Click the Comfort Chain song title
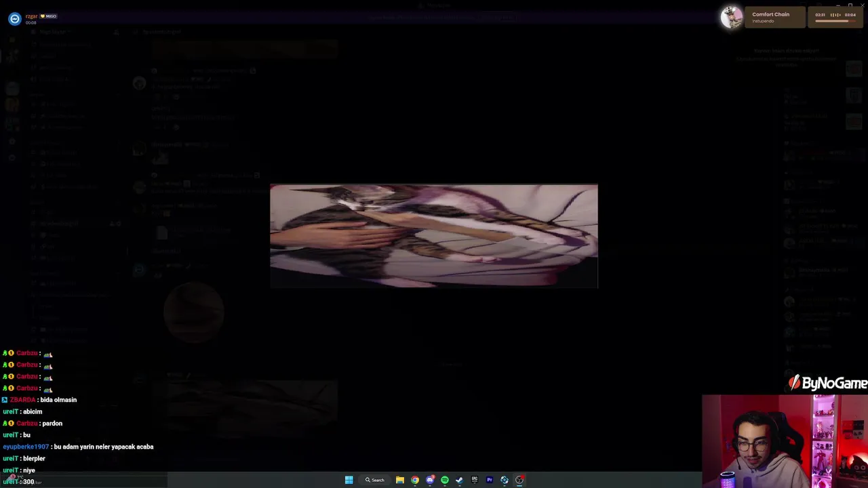Screen dimensions: 868x488 (x=770, y=14)
